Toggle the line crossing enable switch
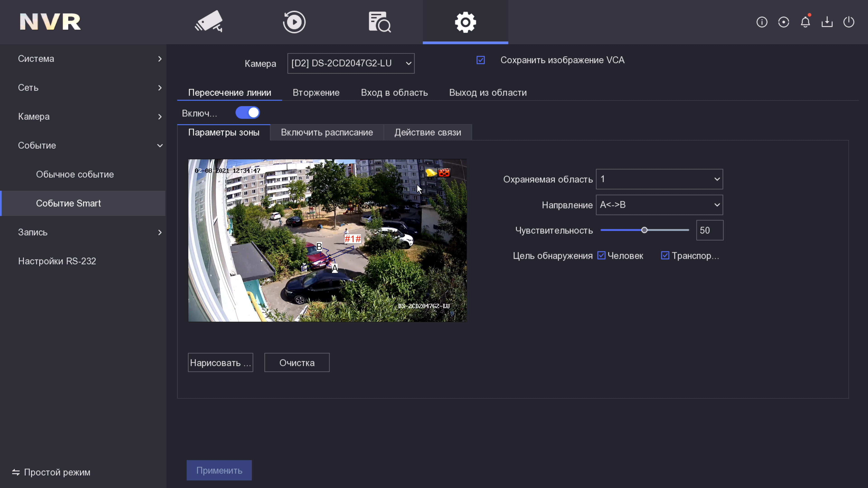 pyautogui.click(x=248, y=113)
